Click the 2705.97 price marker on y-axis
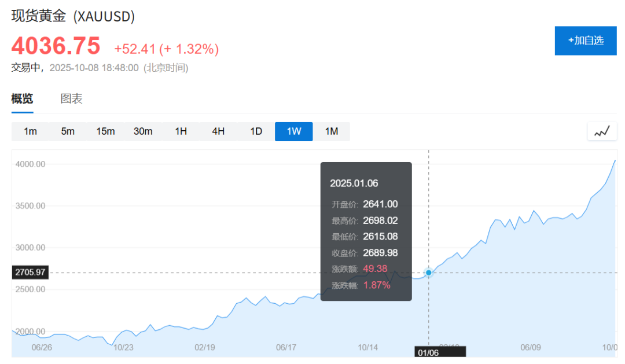Image resolution: width=625 pixels, height=364 pixels. point(30,272)
